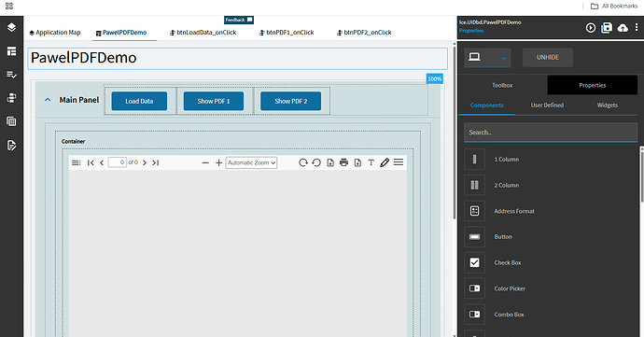Click the Properties link under page name
644x337 pixels.
471,31
